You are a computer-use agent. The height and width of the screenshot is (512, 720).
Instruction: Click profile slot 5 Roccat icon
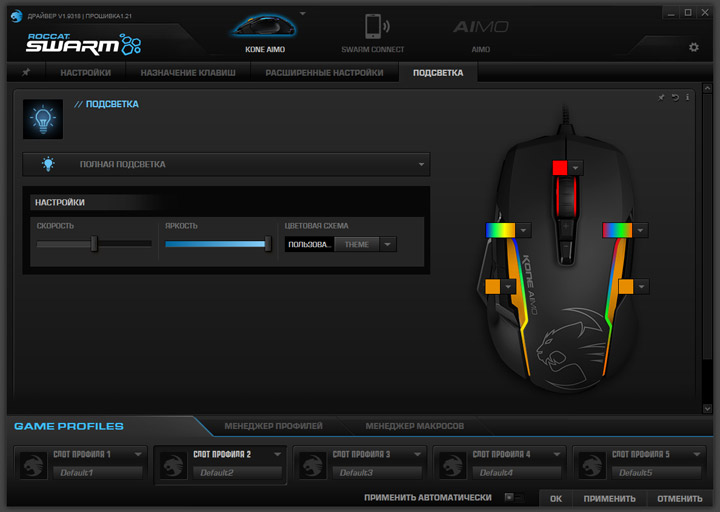(x=592, y=465)
